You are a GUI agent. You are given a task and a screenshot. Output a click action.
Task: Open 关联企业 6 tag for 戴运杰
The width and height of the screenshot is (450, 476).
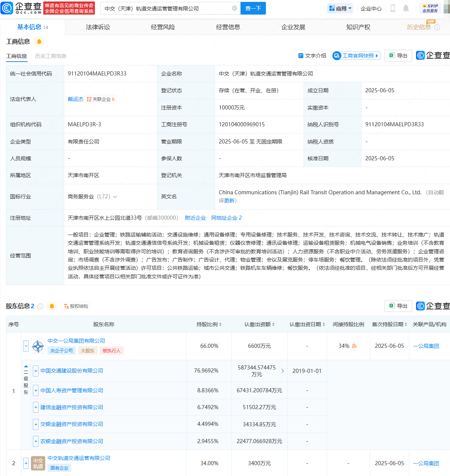coord(101,99)
